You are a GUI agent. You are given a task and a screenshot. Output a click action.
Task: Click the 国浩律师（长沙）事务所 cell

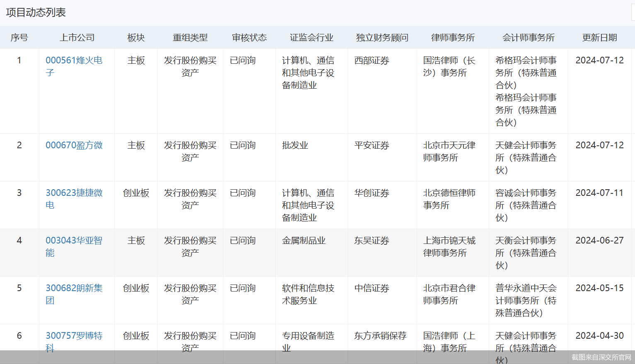click(x=449, y=66)
